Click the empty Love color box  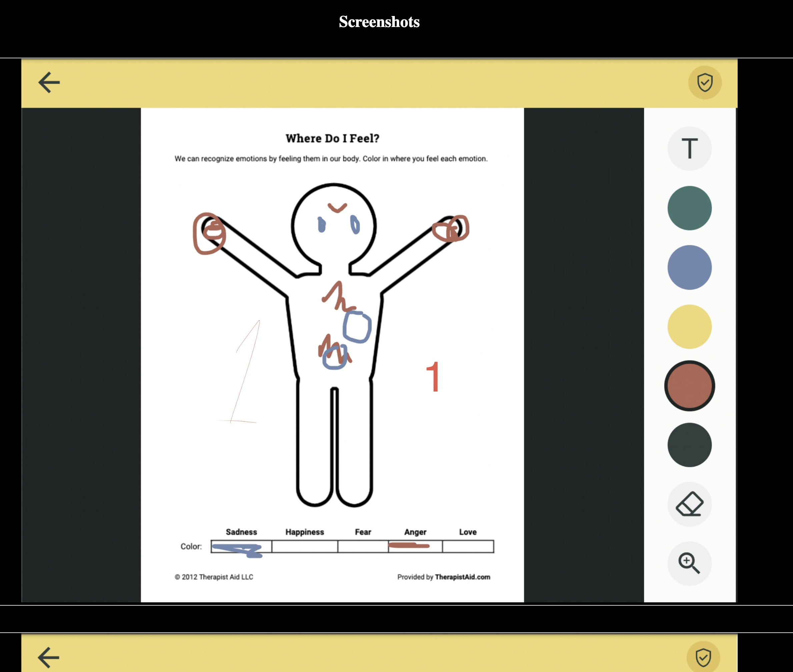point(468,546)
